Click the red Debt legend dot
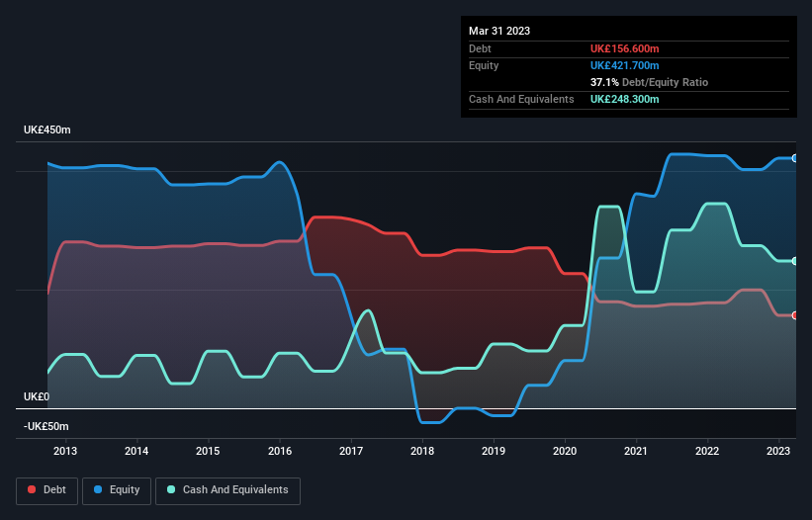812x520 pixels. 32,489
